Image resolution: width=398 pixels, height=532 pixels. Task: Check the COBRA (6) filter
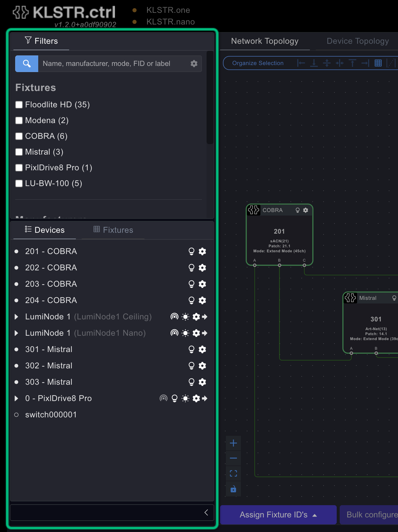click(19, 136)
